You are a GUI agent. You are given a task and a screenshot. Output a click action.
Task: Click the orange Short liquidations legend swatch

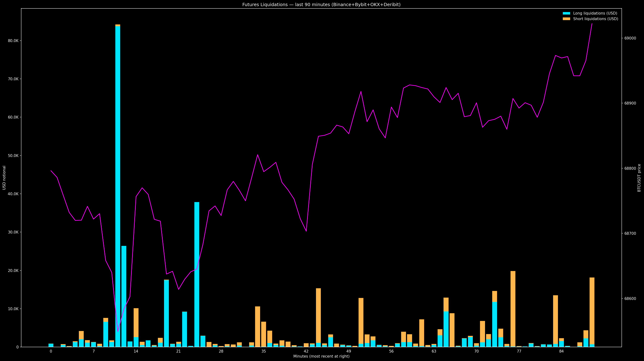[x=567, y=19]
